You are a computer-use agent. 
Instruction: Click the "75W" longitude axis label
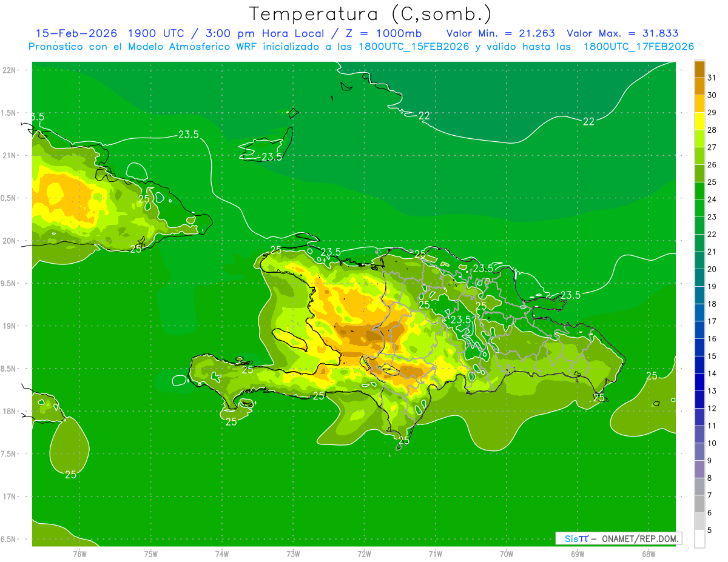pos(151,554)
